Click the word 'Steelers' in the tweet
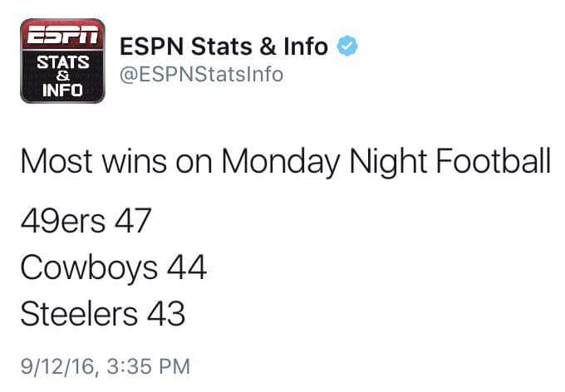 [79, 313]
